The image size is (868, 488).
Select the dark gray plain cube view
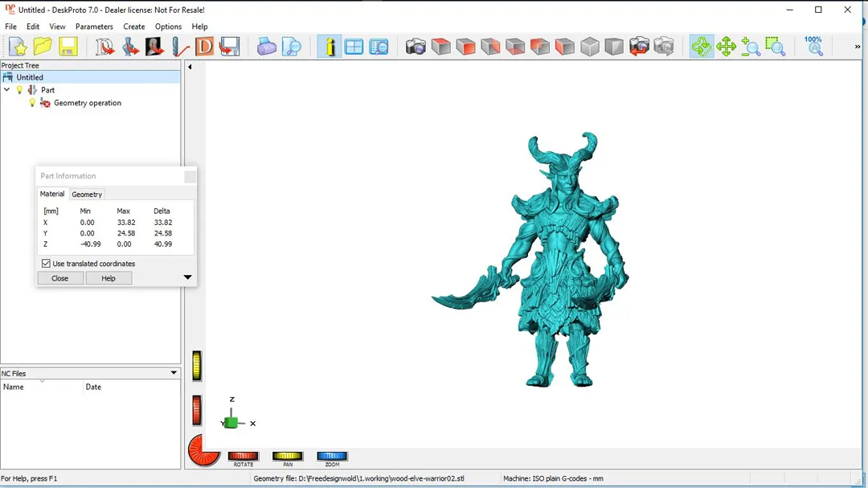point(614,47)
